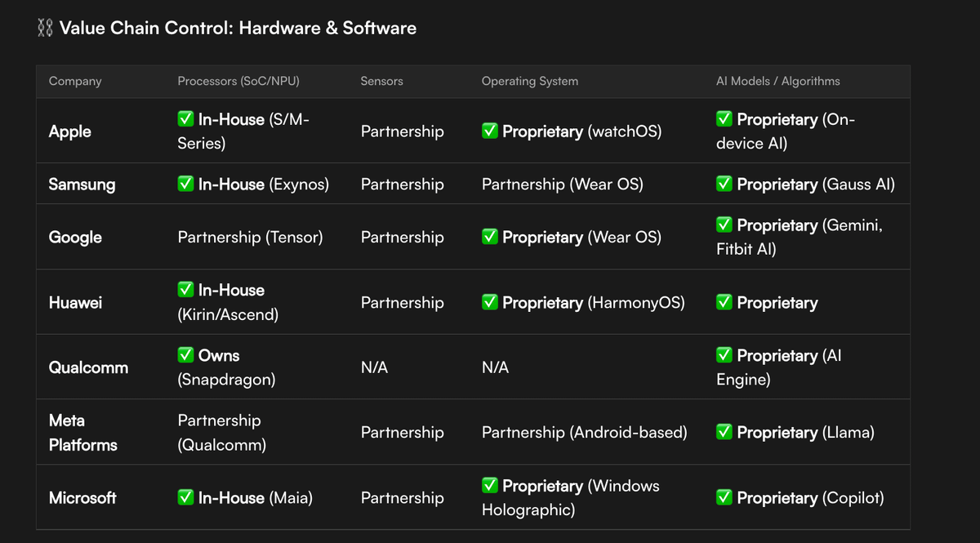980x543 pixels.
Task: Select the Google company cell
Action: click(x=75, y=238)
